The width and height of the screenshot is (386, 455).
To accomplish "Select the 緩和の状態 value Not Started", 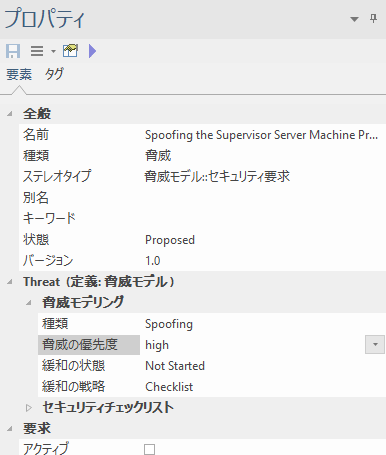I will (x=175, y=366).
